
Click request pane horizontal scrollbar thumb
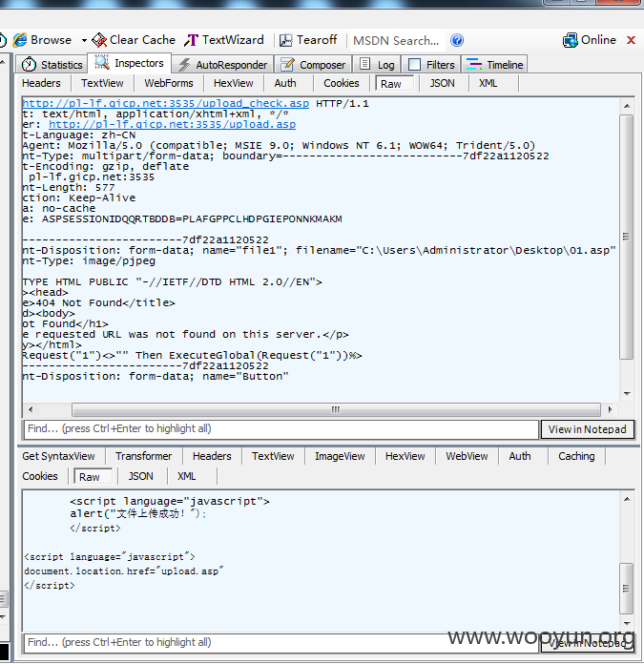point(336,409)
